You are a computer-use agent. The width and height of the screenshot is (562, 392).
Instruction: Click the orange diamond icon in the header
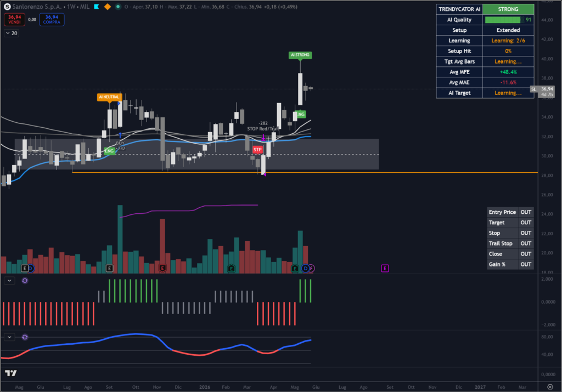pyautogui.click(x=107, y=7)
